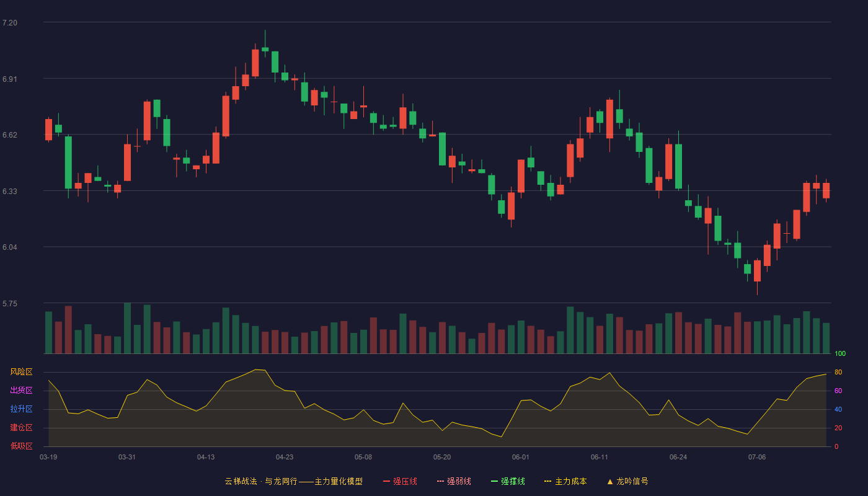Click the green 100 indicator scale label
Image resolution: width=868 pixels, height=496 pixels.
840,354
